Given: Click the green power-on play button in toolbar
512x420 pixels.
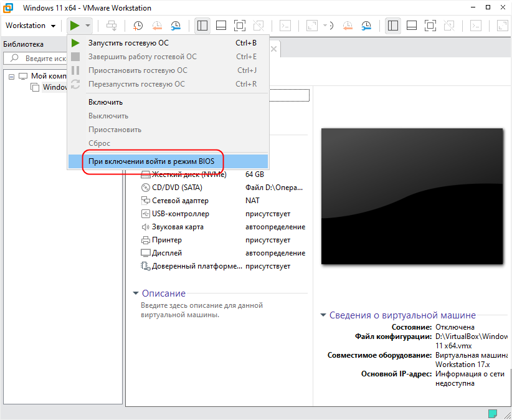Looking at the screenshot, I should 75,26.
